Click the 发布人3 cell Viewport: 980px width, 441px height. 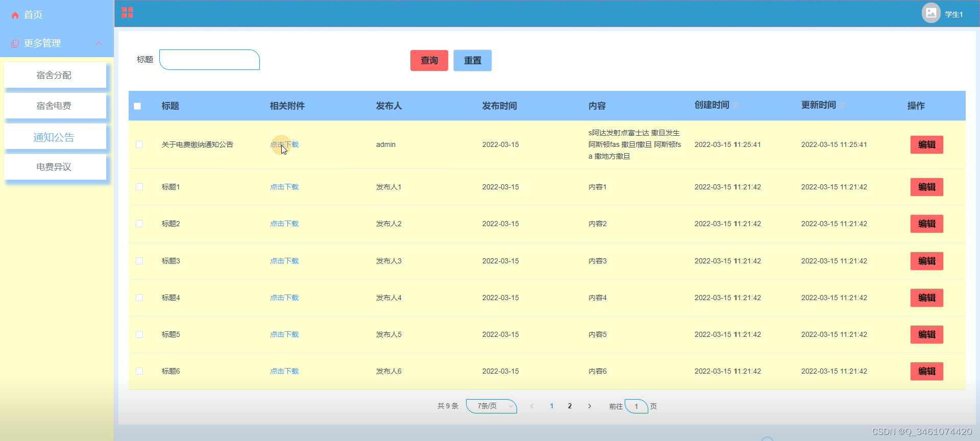[389, 261]
